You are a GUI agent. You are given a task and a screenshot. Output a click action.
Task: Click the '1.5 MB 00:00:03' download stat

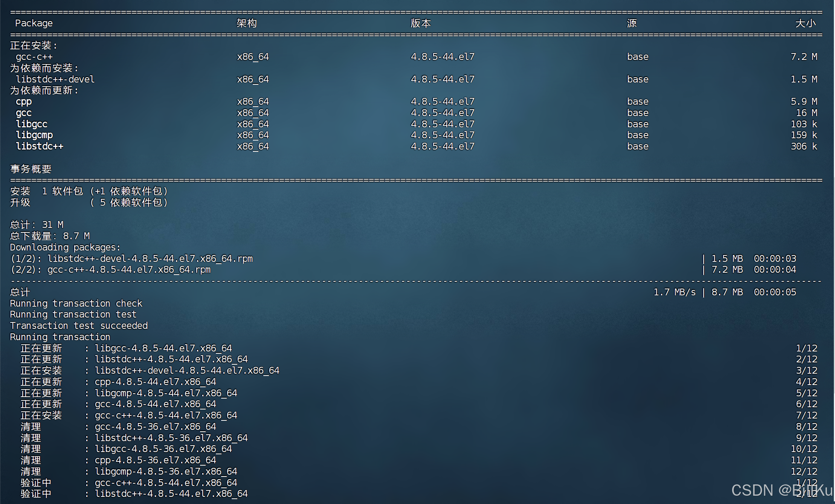pos(754,259)
